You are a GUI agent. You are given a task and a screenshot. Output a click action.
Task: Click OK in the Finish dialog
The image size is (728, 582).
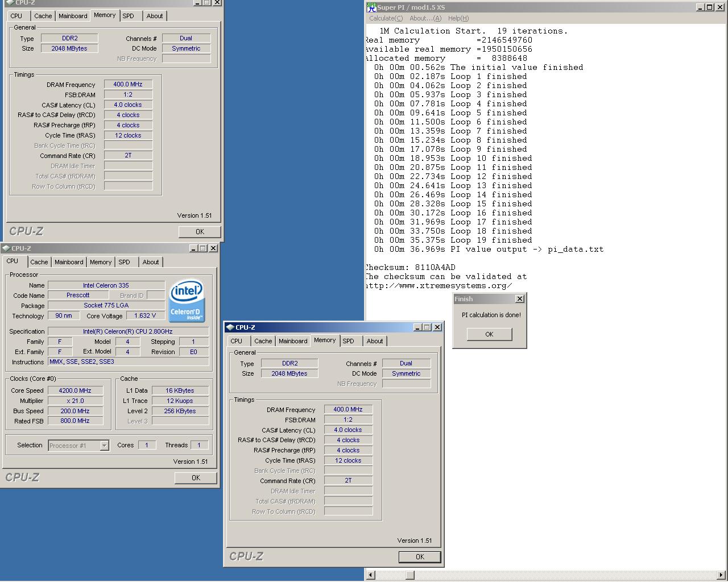[489, 334]
